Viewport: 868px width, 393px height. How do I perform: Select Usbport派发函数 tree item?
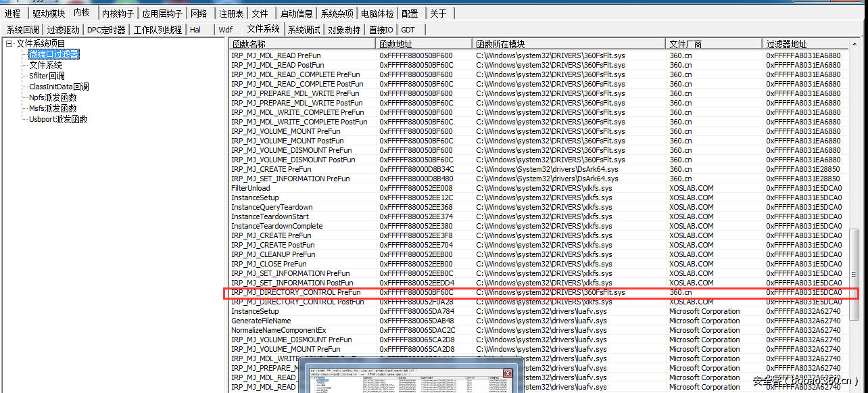(58, 119)
